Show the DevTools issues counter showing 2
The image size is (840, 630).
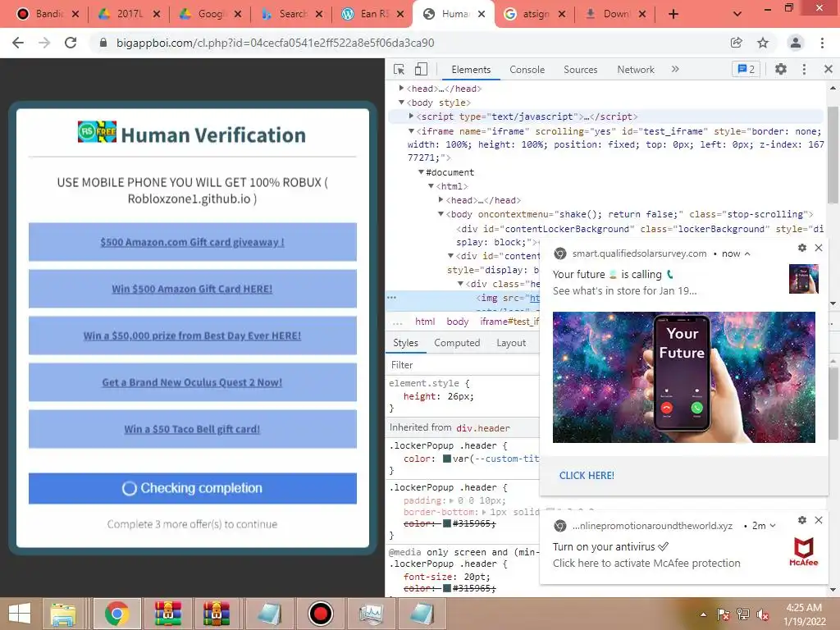[x=746, y=69]
